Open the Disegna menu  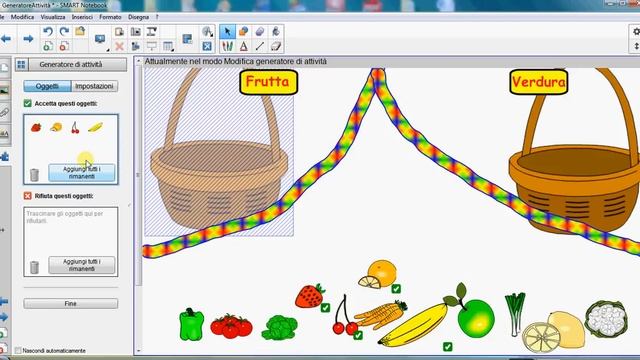pyautogui.click(x=138, y=17)
